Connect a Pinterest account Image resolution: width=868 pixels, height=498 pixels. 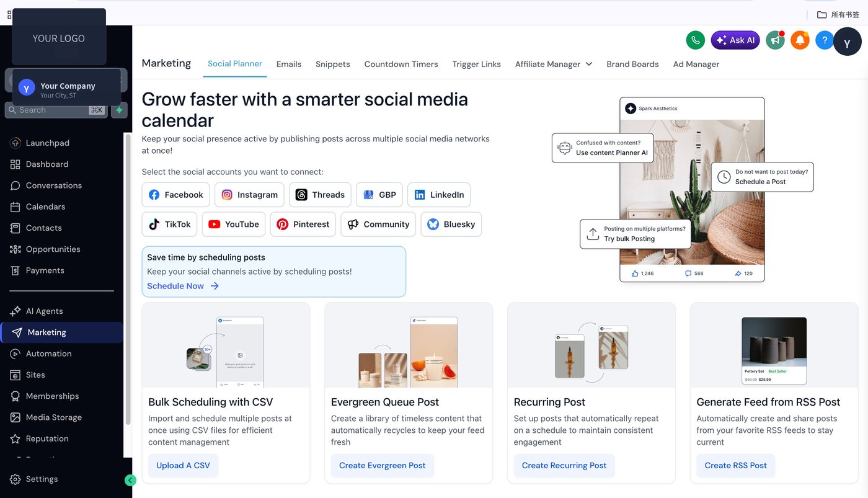point(303,225)
